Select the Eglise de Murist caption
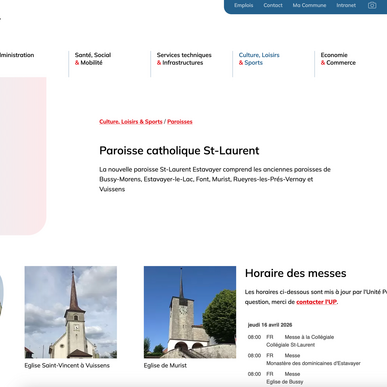387x387 pixels. pyautogui.click(x=165, y=366)
